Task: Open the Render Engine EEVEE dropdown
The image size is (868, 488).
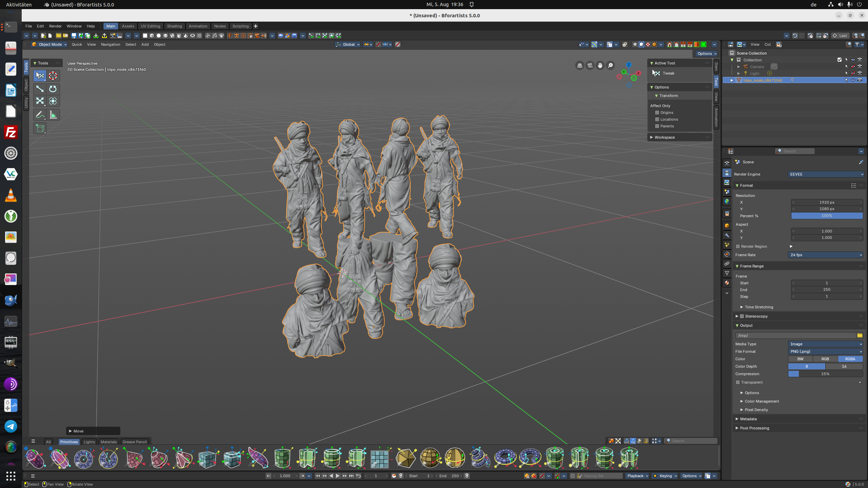Action: [826, 174]
